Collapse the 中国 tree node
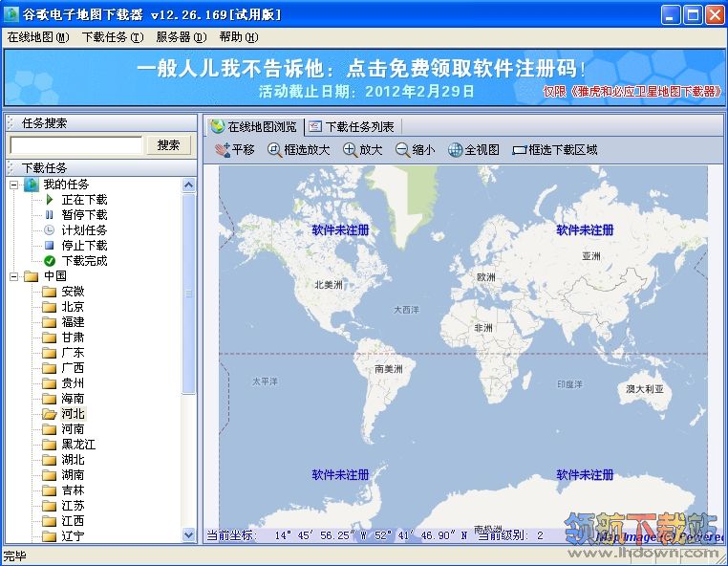Screen dimensions: 728x566 click(x=14, y=276)
